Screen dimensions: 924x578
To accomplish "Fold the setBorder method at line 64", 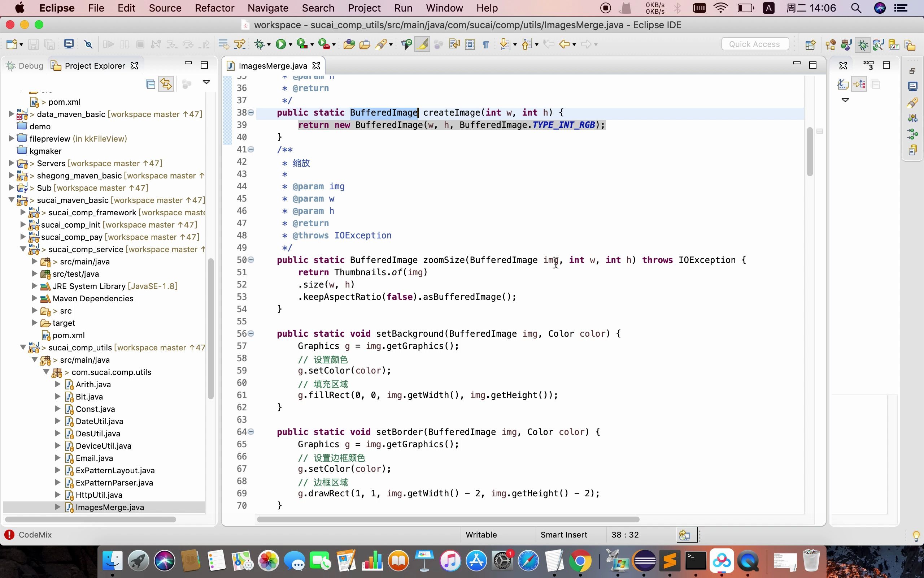I will click(251, 432).
